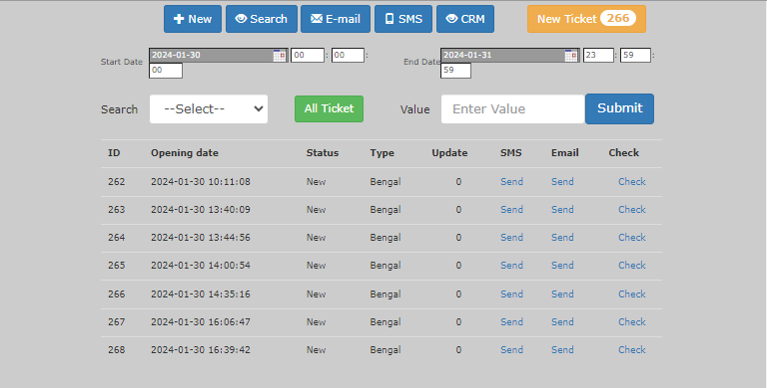Click the 266 New Ticket badge
The image size is (767, 388).
618,19
